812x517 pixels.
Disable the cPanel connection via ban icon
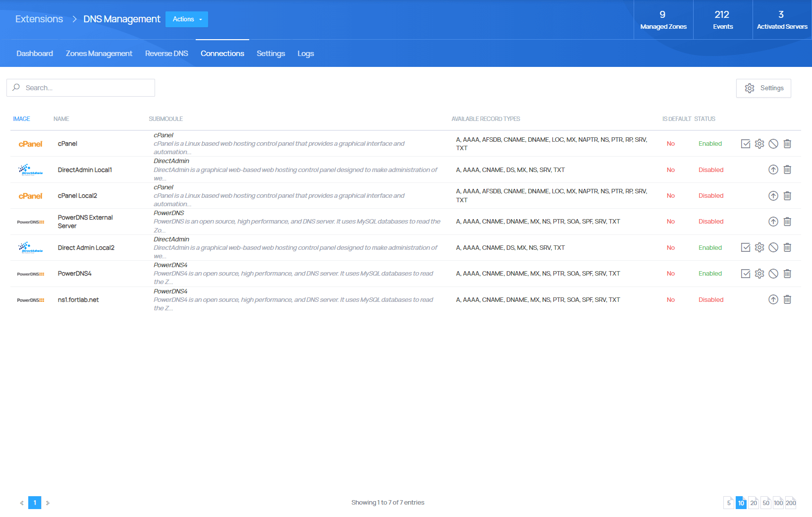click(x=773, y=144)
